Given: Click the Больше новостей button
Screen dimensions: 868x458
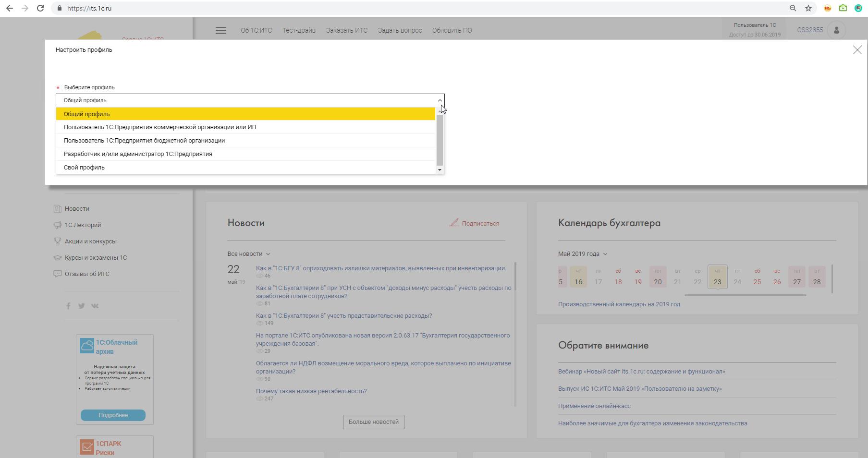Looking at the screenshot, I should click(374, 422).
